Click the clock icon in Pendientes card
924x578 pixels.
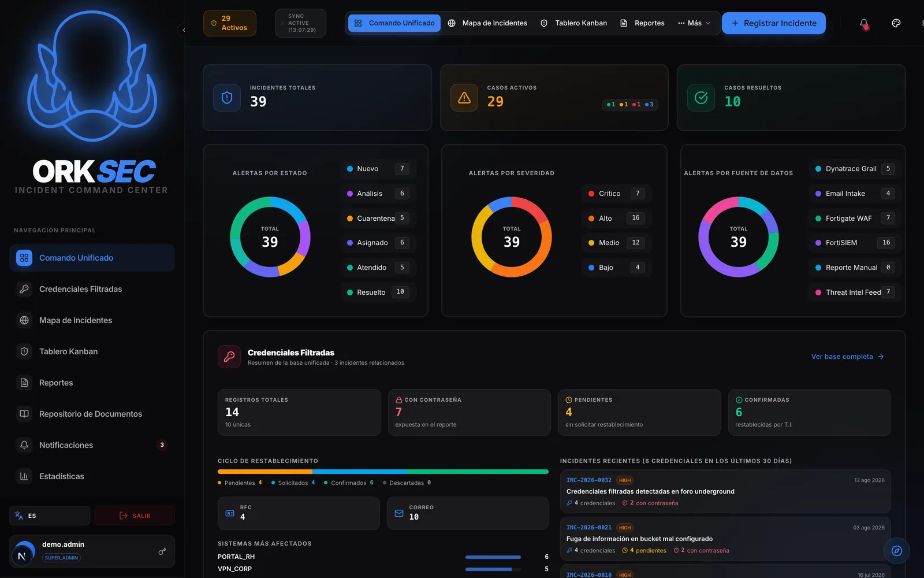(x=569, y=400)
